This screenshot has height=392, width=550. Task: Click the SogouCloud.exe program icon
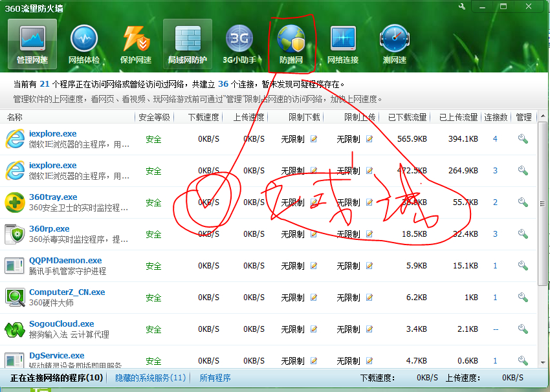point(15,329)
